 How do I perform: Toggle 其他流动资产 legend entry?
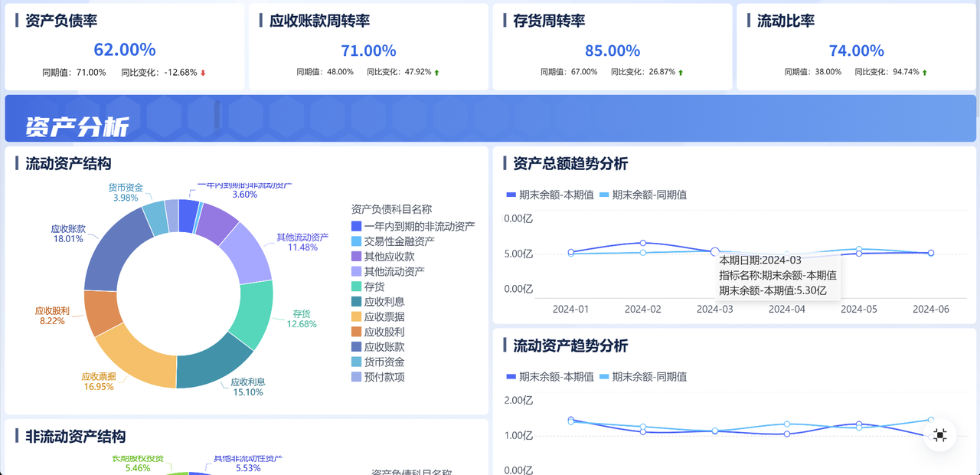click(388, 271)
